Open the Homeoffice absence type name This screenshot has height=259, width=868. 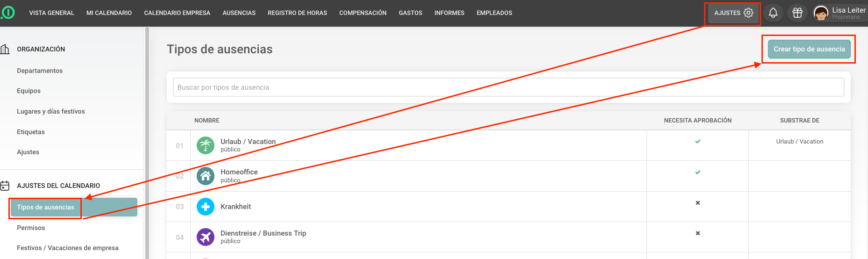[x=239, y=172]
